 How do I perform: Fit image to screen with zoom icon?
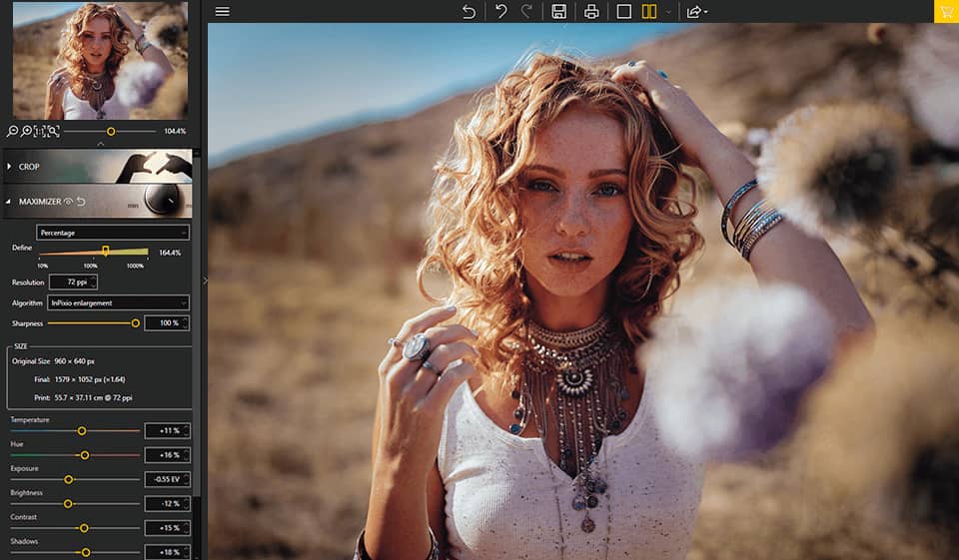click(53, 131)
